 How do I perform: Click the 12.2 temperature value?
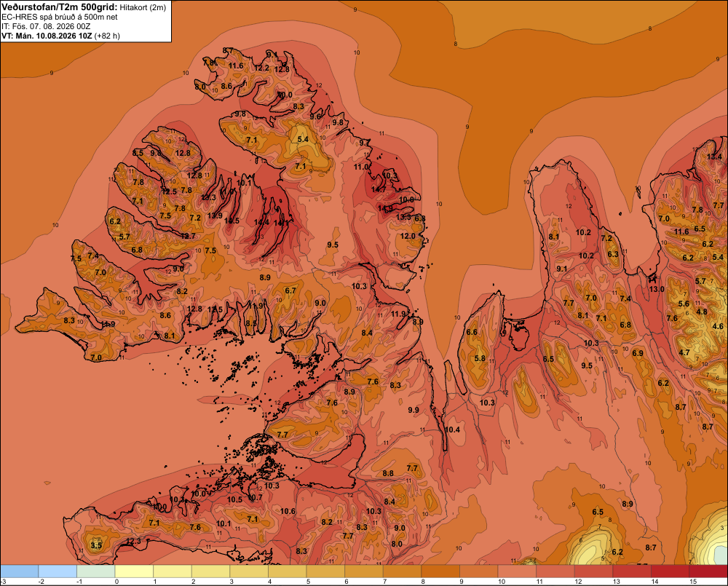[x=261, y=68]
